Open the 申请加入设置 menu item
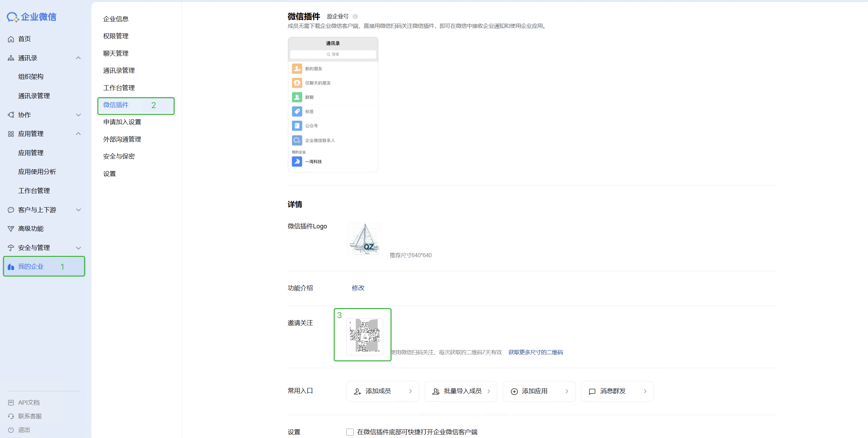Viewport: 868px width, 438px height. pos(121,122)
